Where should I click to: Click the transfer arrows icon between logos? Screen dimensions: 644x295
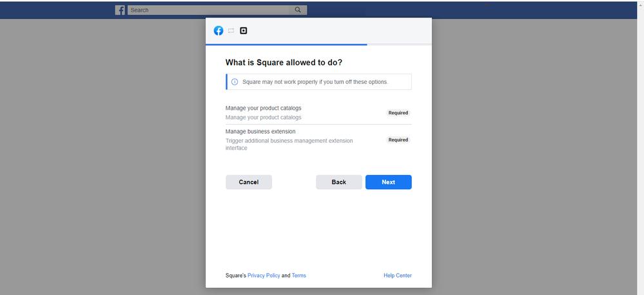click(231, 30)
